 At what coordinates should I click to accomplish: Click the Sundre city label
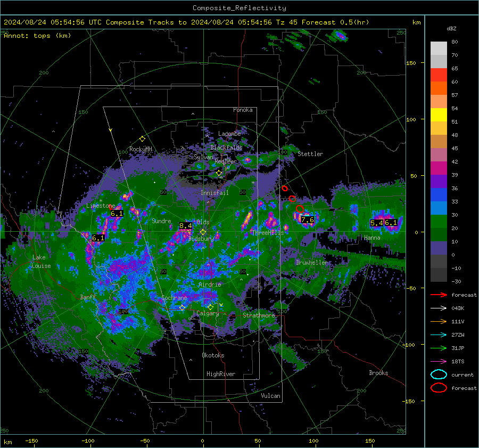(161, 221)
